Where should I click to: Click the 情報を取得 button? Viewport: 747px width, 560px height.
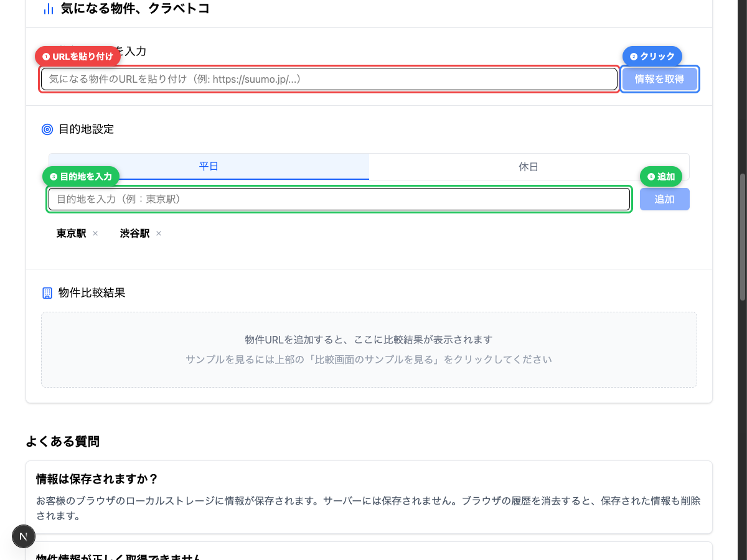click(660, 79)
